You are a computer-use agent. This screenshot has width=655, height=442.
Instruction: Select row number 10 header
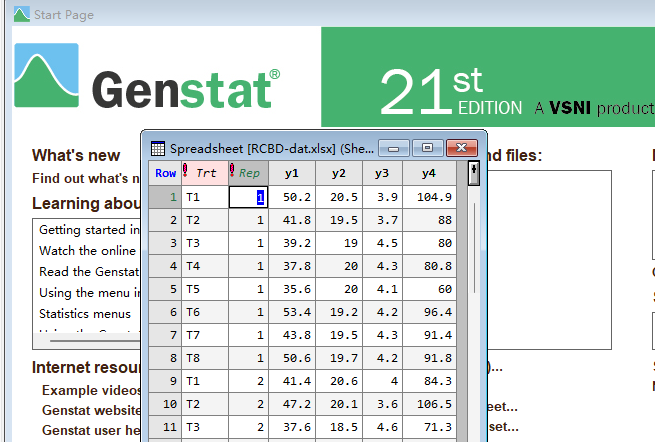(x=165, y=404)
